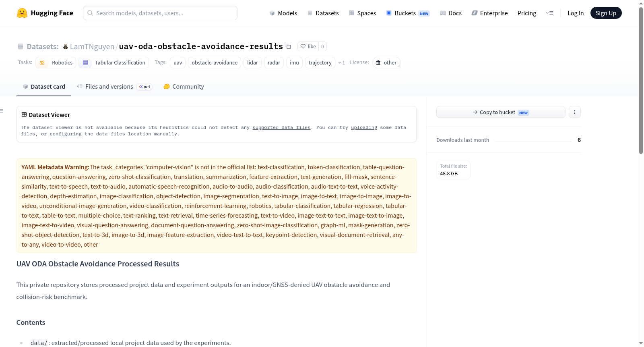644x347 pixels.
Task: Focus the search models and datasets field
Action: coord(160,13)
